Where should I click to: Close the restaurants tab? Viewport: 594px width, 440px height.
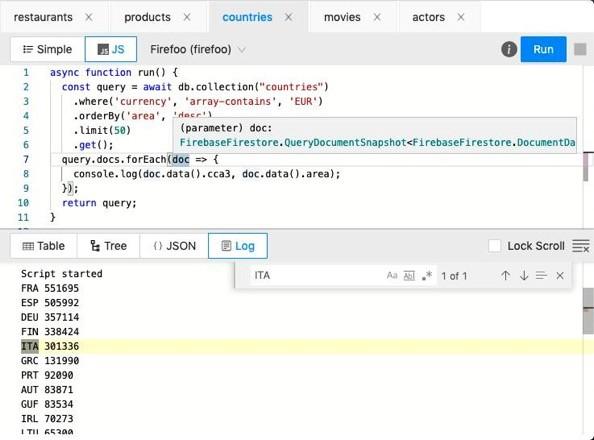89,17
